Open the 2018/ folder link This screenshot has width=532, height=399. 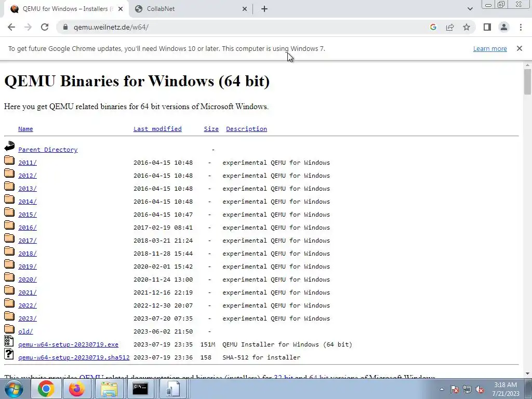(28, 254)
